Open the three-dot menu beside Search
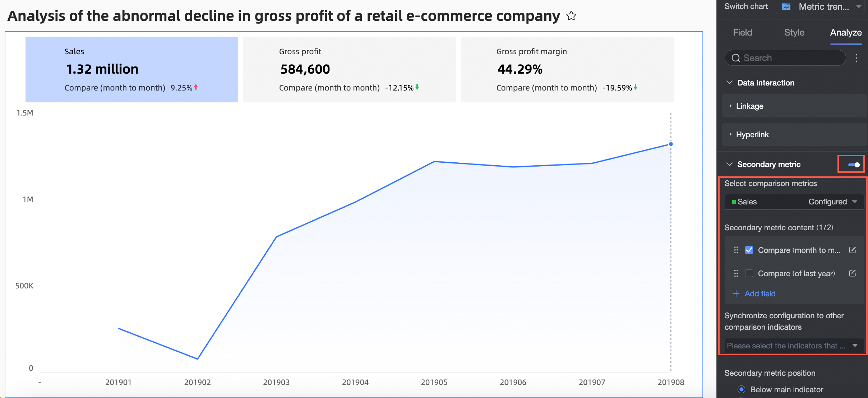 857,58
